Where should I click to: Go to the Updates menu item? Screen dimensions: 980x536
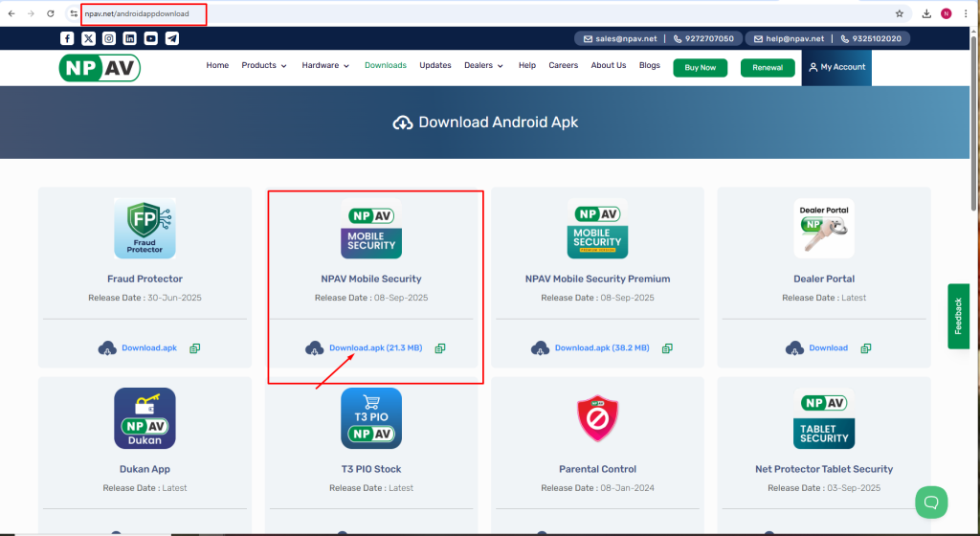coord(435,66)
